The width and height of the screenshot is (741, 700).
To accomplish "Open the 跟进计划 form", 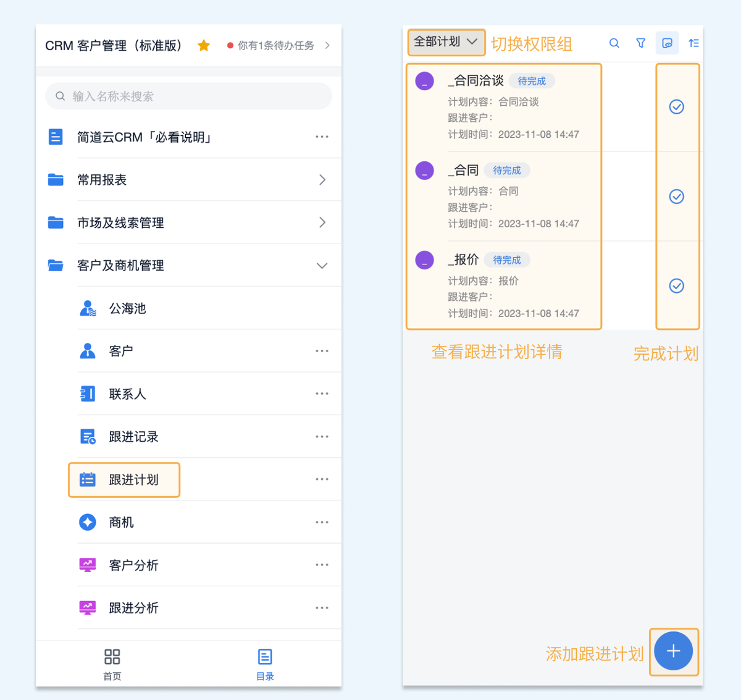I will click(124, 479).
